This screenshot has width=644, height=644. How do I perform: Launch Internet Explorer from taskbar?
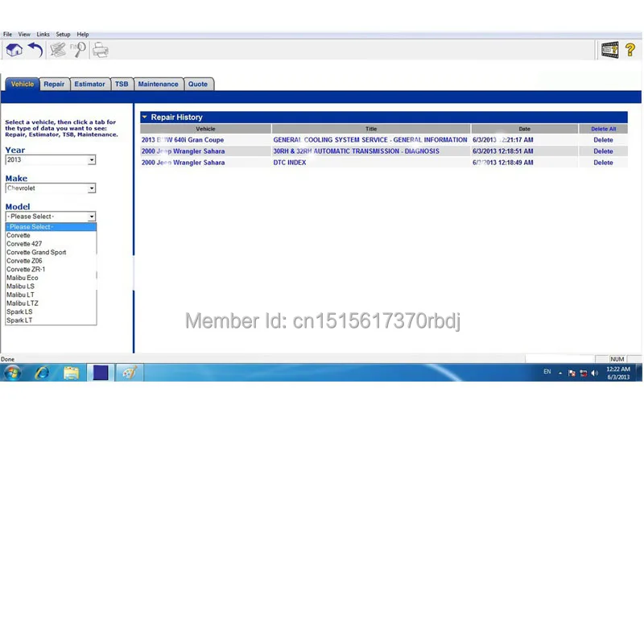click(42, 373)
